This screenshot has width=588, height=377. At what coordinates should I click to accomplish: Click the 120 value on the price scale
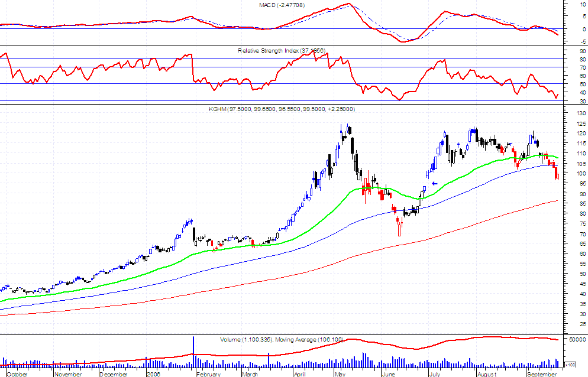point(581,134)
